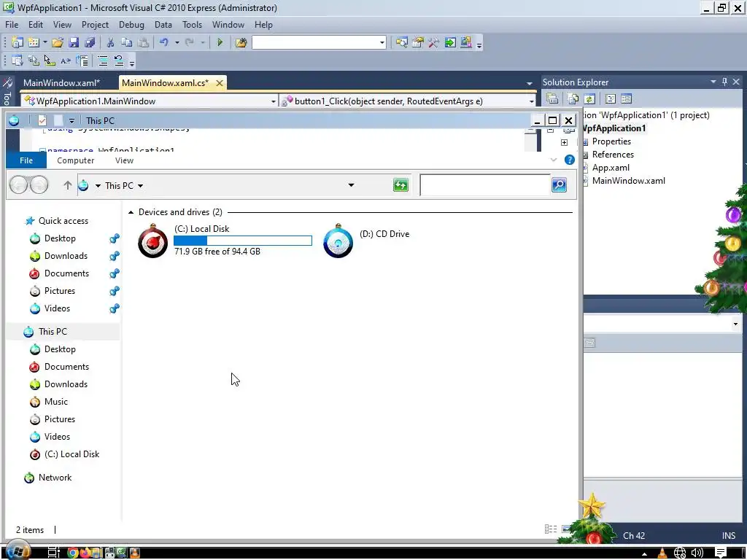747x560 pixels.
Task: Open the Solution Explorer toolbar icon
Action: coord(402,43)
